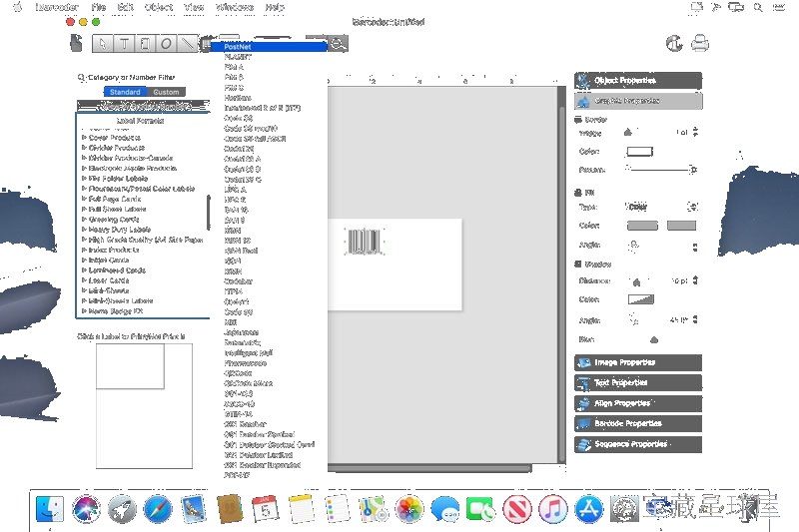Expand Cover Products category

click(x=84, y=138)
